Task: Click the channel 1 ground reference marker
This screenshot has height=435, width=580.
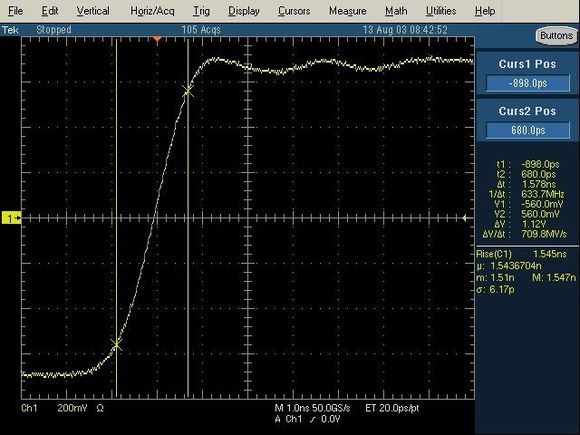Action: coord(11,218)
